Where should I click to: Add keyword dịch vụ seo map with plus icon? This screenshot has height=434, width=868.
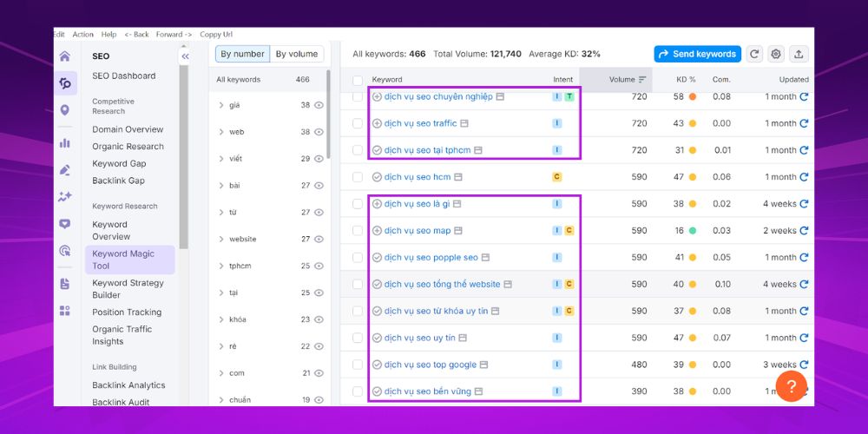tap(377, 230)
